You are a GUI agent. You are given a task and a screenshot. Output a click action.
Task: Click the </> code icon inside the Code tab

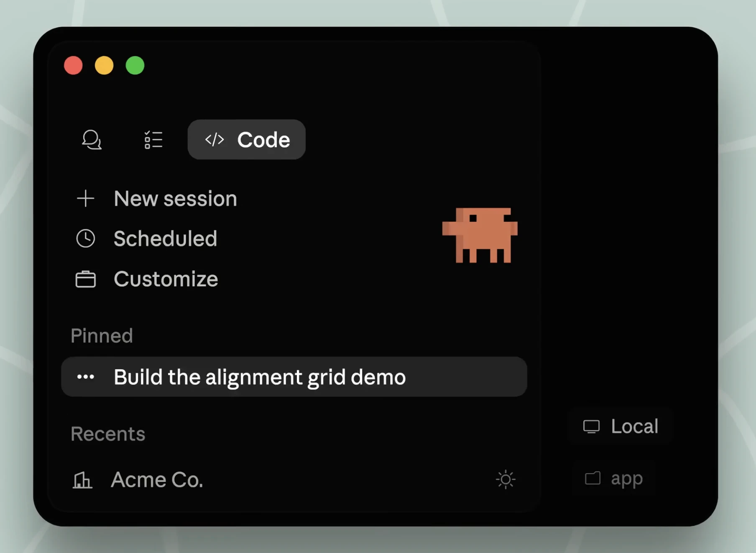pos(215,140)
